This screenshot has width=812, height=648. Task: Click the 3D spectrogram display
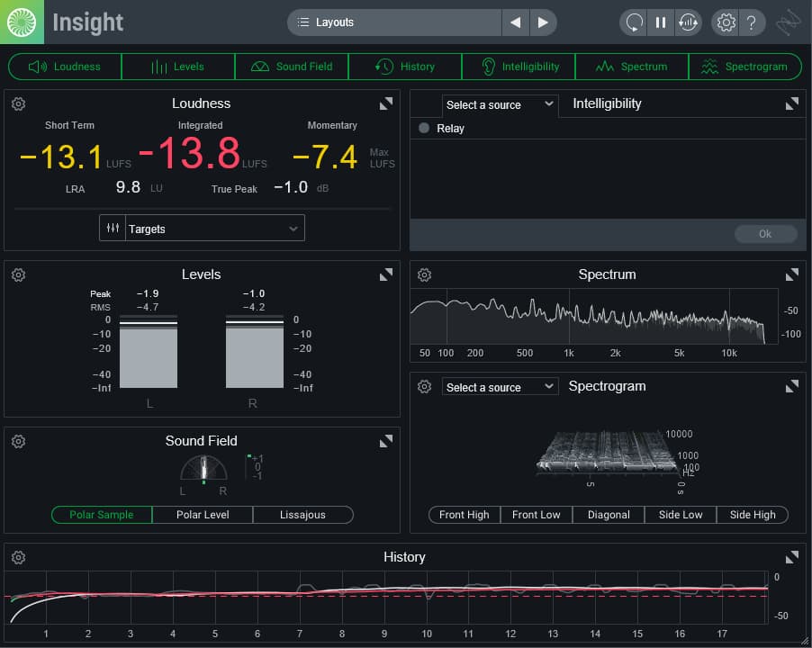[609, 451]
